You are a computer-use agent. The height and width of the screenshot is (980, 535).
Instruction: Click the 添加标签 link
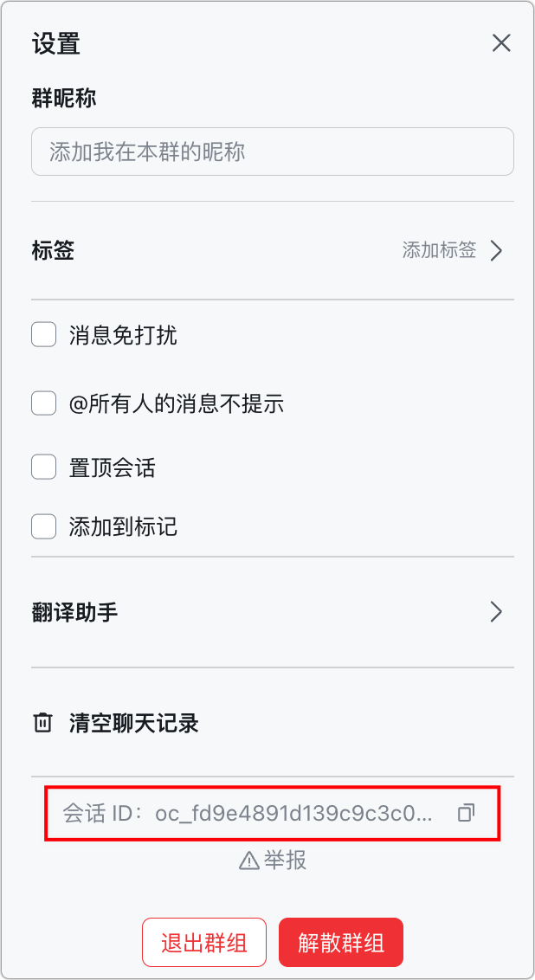[439, 251]
